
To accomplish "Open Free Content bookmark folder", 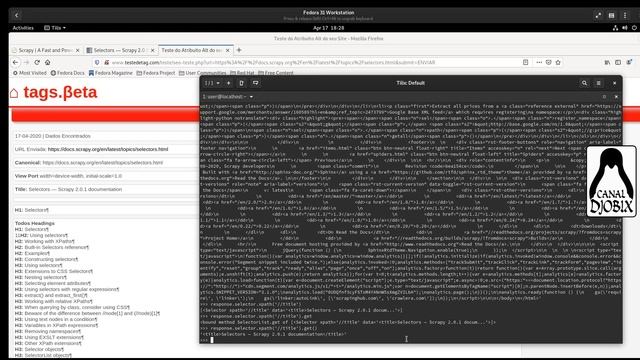I will click(276, 73).
